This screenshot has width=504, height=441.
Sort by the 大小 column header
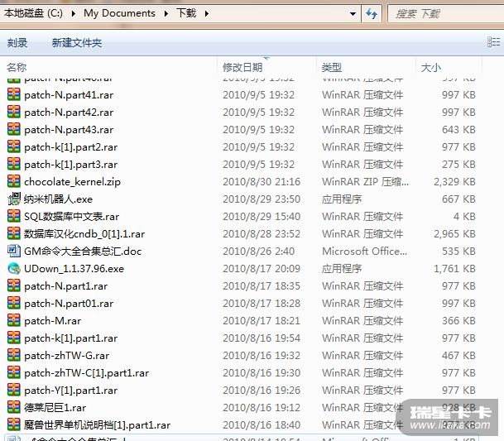click(430, 68)
